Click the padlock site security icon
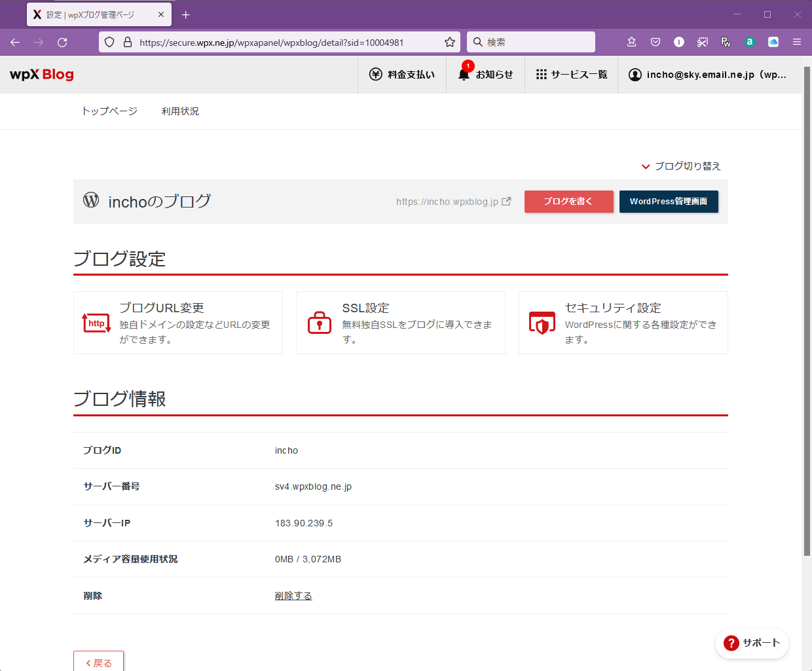Viewport: 812px width, 671px height. (x=128, y=42)
